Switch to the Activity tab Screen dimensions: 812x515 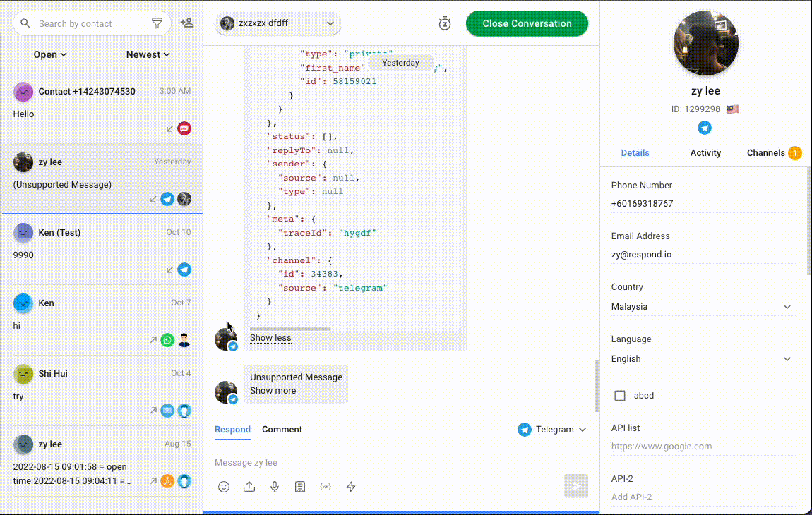coord(705,152)
